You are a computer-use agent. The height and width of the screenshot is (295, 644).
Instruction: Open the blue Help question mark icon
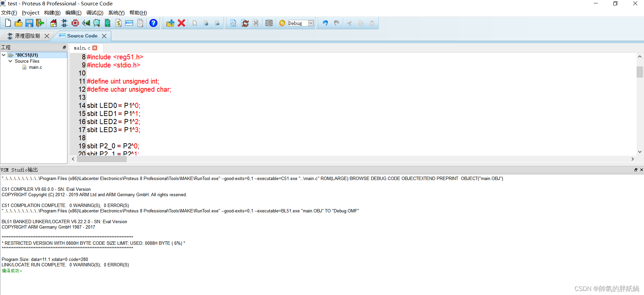click(153, 23)
